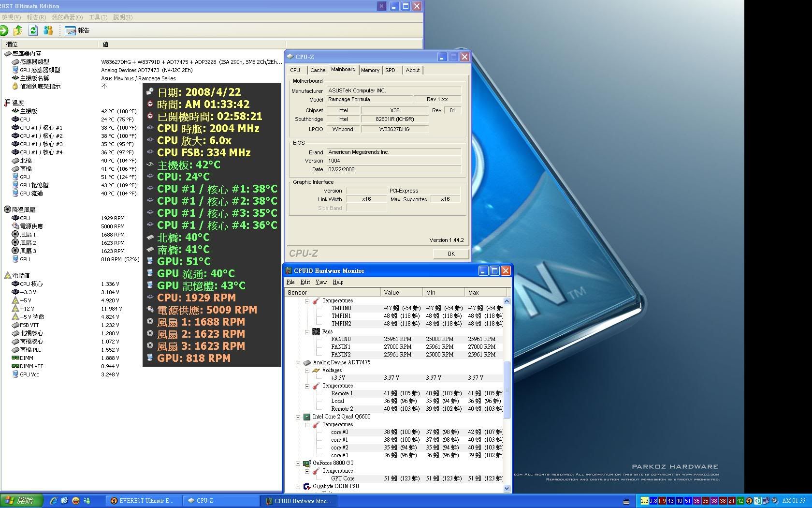
Task: Collapse the Temperatures node under ADT7475
Action: coord(307,386)
